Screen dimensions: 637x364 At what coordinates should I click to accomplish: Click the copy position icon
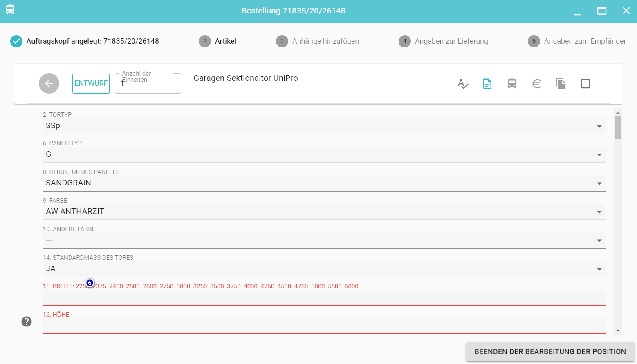(561, 84)
